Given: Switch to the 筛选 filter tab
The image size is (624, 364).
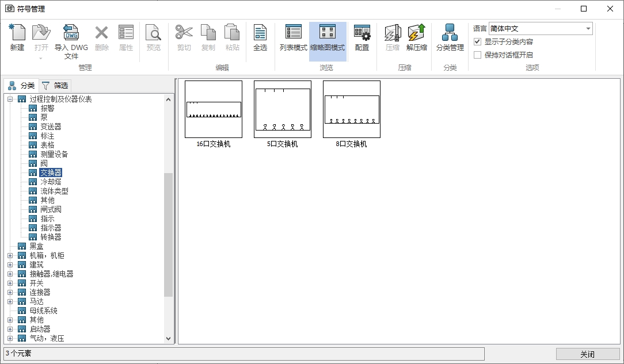Looking at the screenshot, I should [56, 86].
